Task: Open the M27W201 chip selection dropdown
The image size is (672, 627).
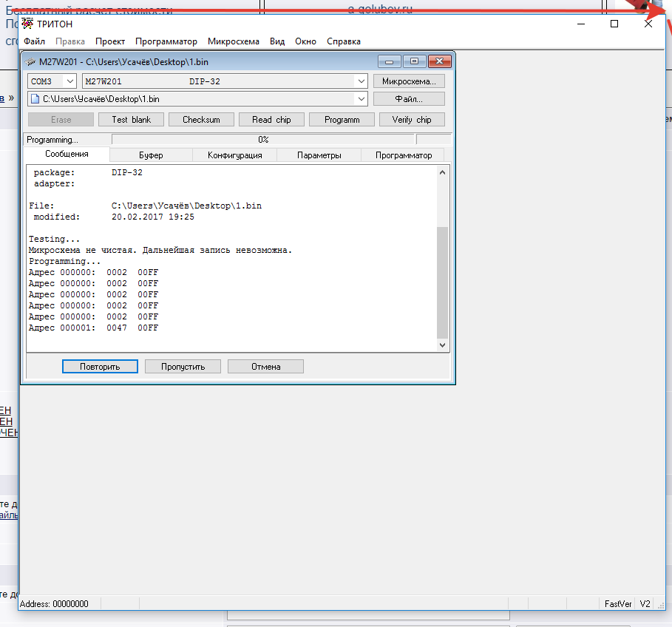Action: [361, 81]
